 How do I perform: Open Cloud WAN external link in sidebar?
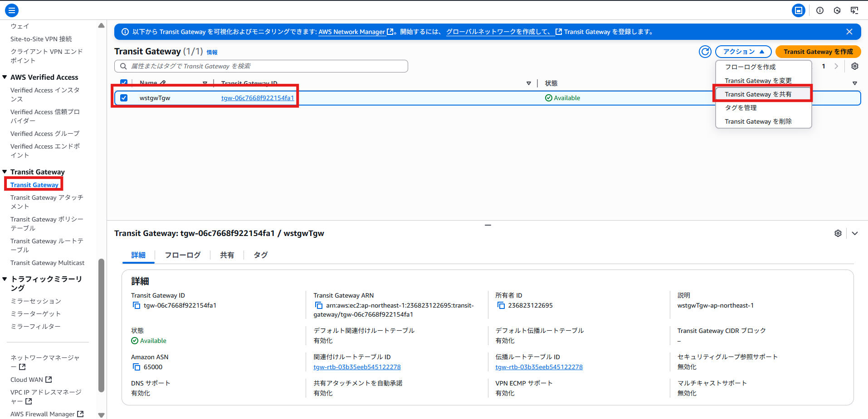(x=31, y=380)
